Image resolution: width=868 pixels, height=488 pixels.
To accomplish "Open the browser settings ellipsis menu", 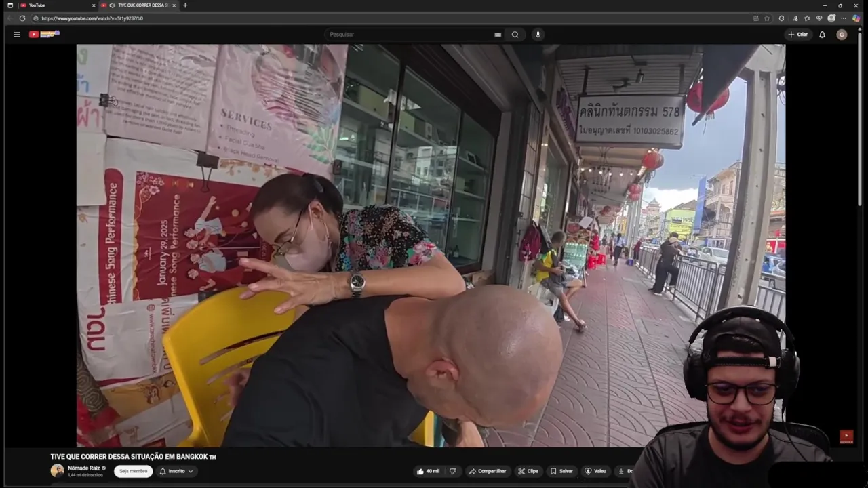I will pos(844,18).
